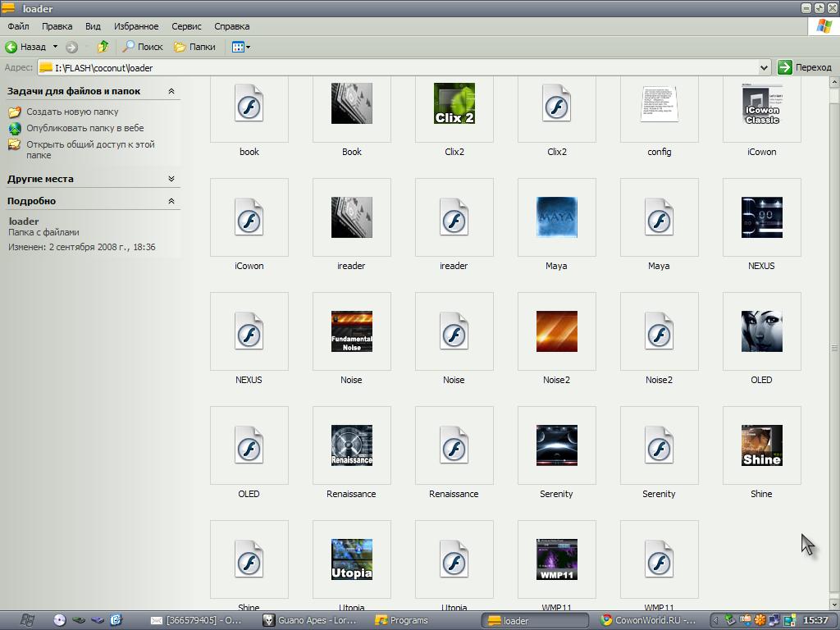Select the Noise2 Flash file icon
Viewport: 840px width, 630px height.
click(660, 331)
